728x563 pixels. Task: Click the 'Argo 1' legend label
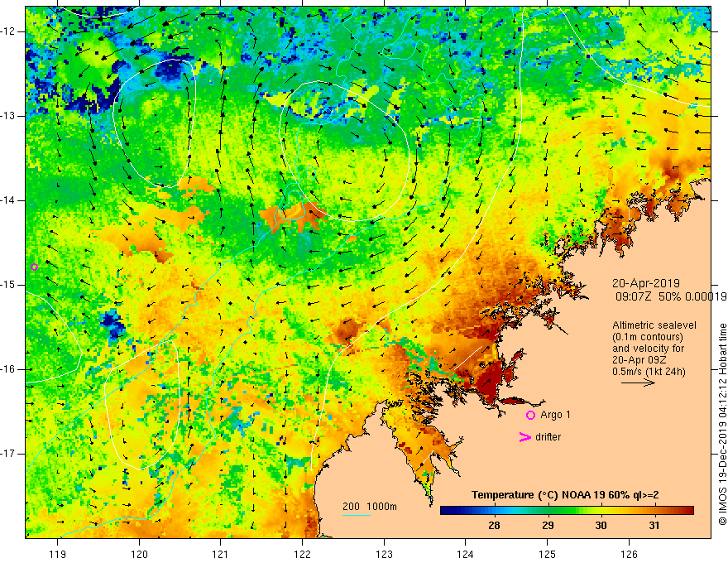555,415
